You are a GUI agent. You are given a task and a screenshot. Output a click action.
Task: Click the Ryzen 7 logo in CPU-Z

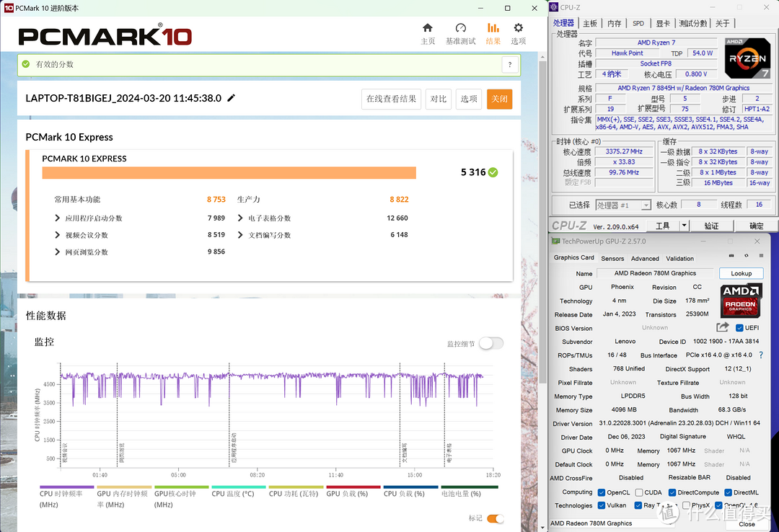tap(747, 58)
